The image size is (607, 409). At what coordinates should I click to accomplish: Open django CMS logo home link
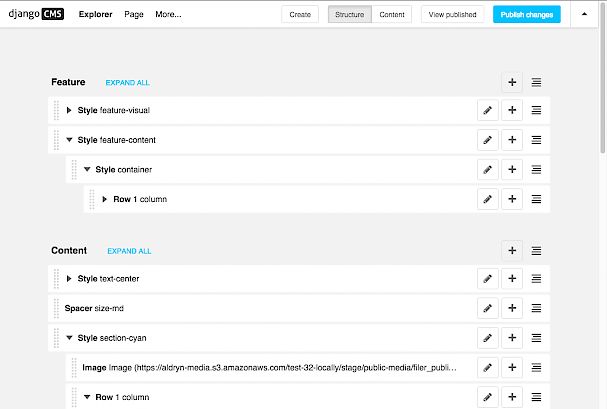[x=36, y=14]
